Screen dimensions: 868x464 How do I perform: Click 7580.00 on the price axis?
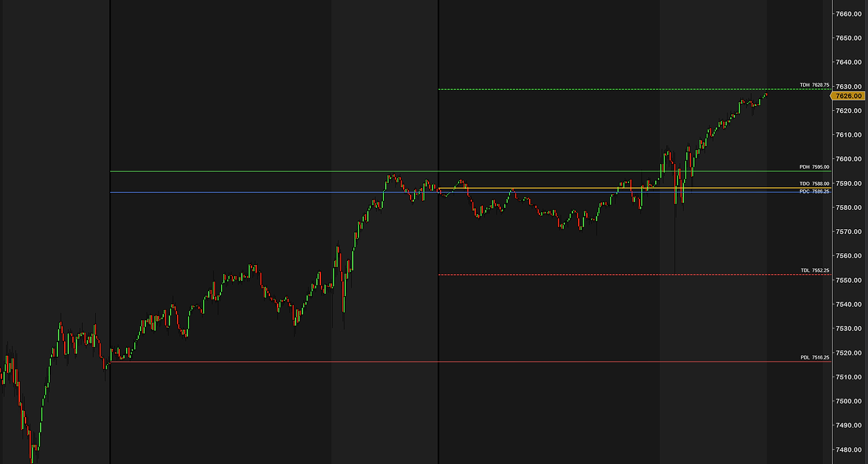click(849, 207)
